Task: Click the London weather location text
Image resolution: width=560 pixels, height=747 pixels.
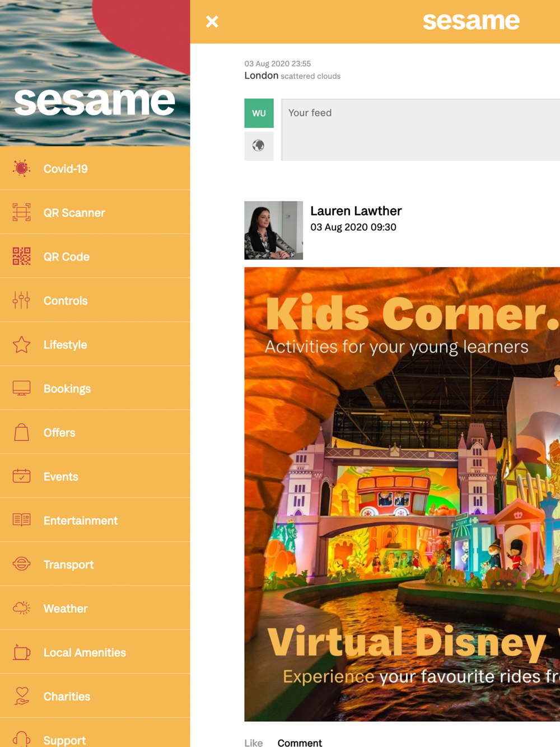Action: (x=261, y=76)
